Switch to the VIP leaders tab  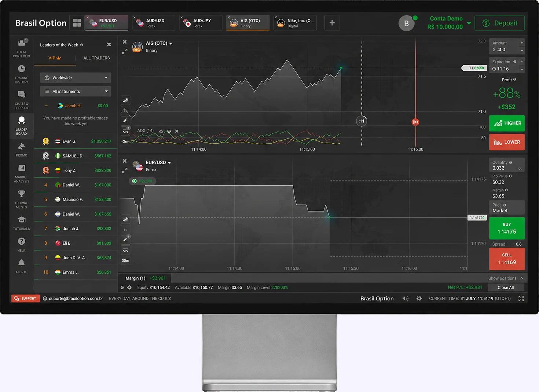55,58
